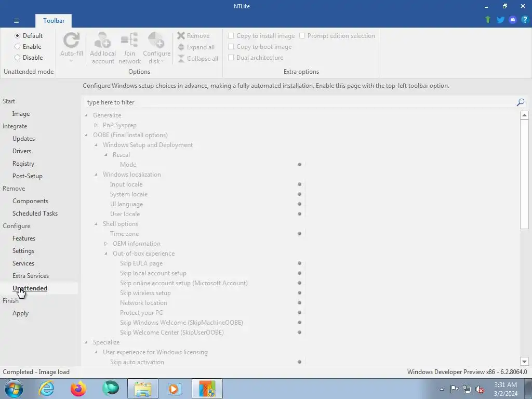The height and width of the screenshot is (399, 532).
Task: Click the green sphere taskbar icon
Action: pos(111,389)
